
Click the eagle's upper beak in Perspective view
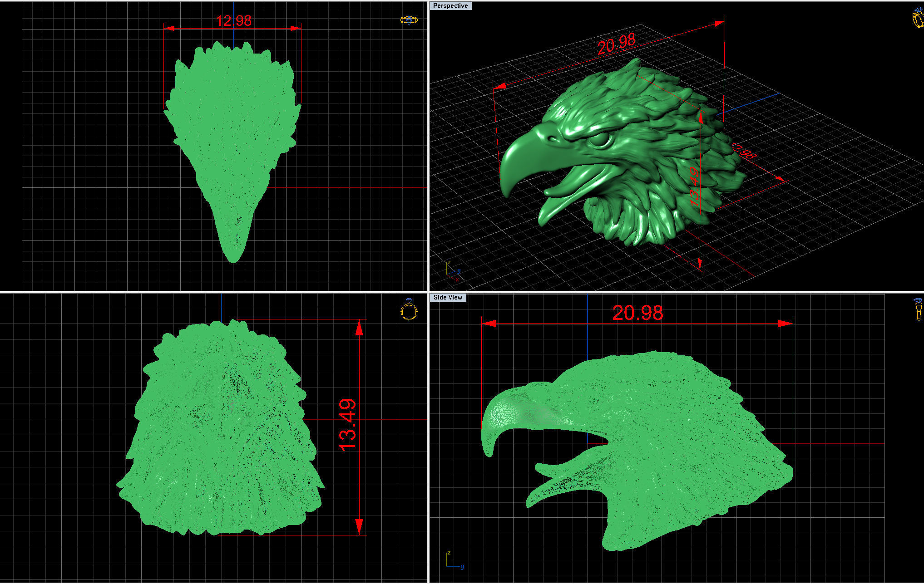pyautogui.click(x=527, y=157)
